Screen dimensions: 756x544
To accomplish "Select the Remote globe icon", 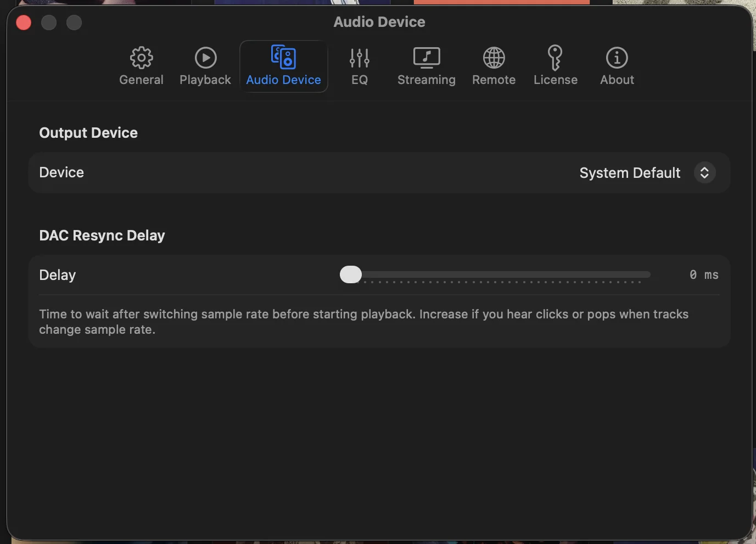I will [x=493, y=58].
